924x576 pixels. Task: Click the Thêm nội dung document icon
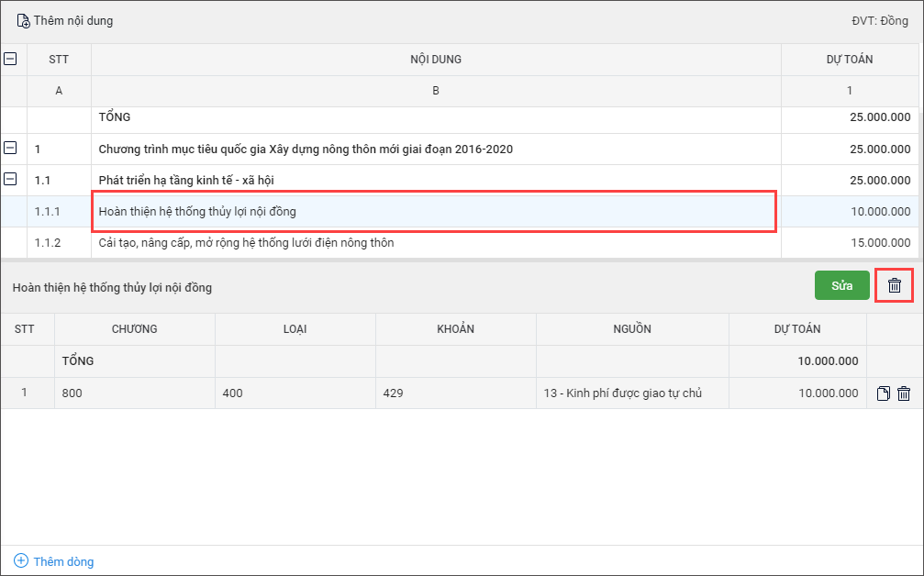[23, 21]
